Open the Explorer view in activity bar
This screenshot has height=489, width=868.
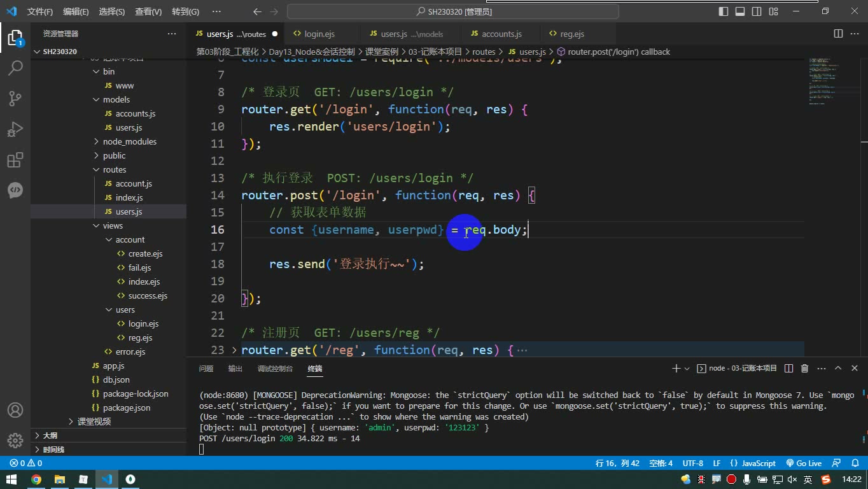(15, 37)
